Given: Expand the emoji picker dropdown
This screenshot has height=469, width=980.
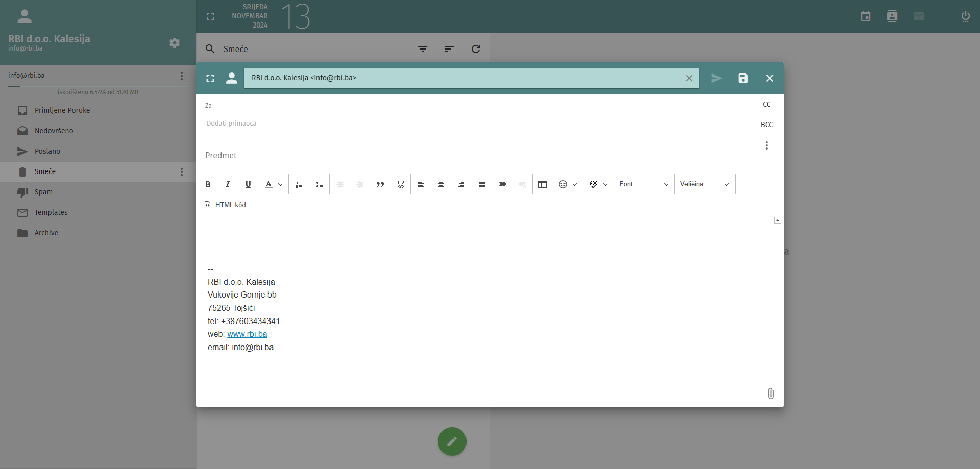Looking at the screenshot, I should 575,184.
